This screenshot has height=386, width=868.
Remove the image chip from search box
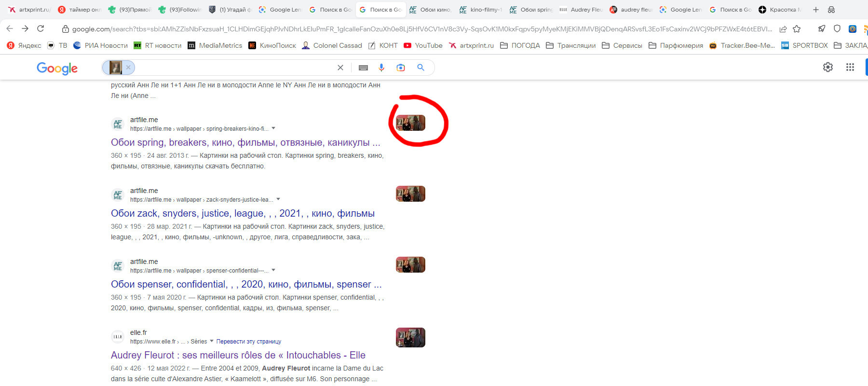(x=128, y=68)
